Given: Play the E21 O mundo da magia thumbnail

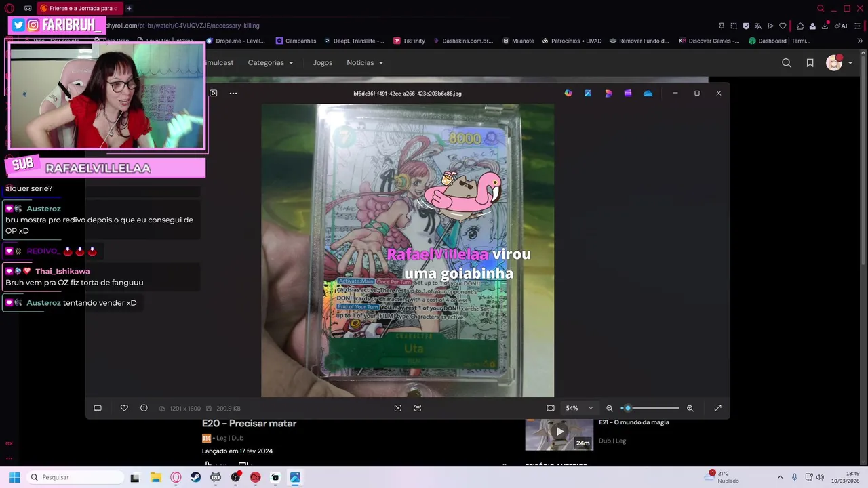Looking at the screenshot, I should pyautogui.click(x=559, y=434).
